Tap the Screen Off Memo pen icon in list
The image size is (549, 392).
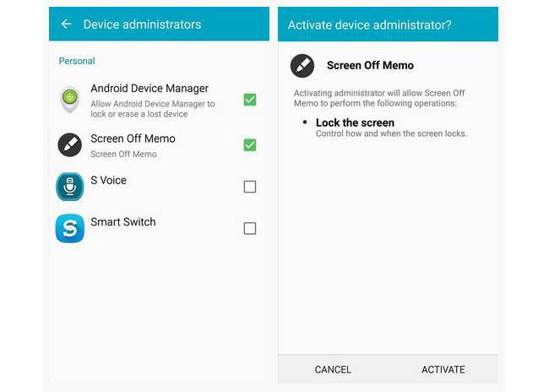pos(69,145)
